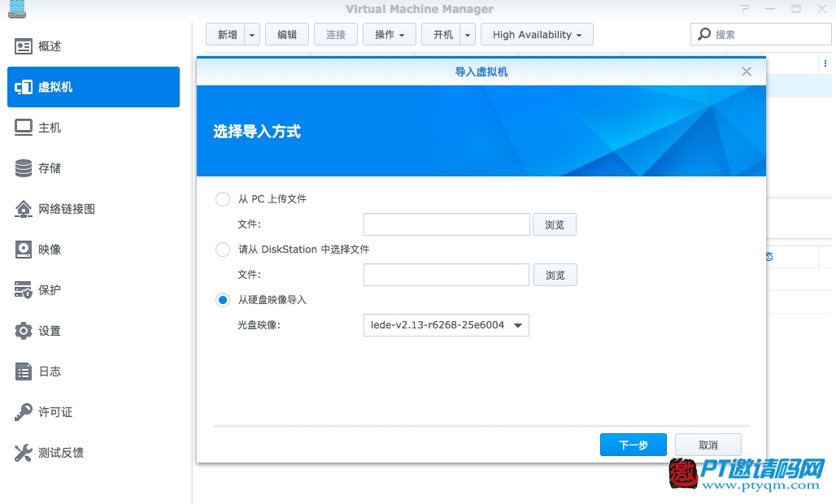Close the 导入虚拟机 dialog
Image resolution: width=836 pixels, height=504 pixels.
coord(747,72)
